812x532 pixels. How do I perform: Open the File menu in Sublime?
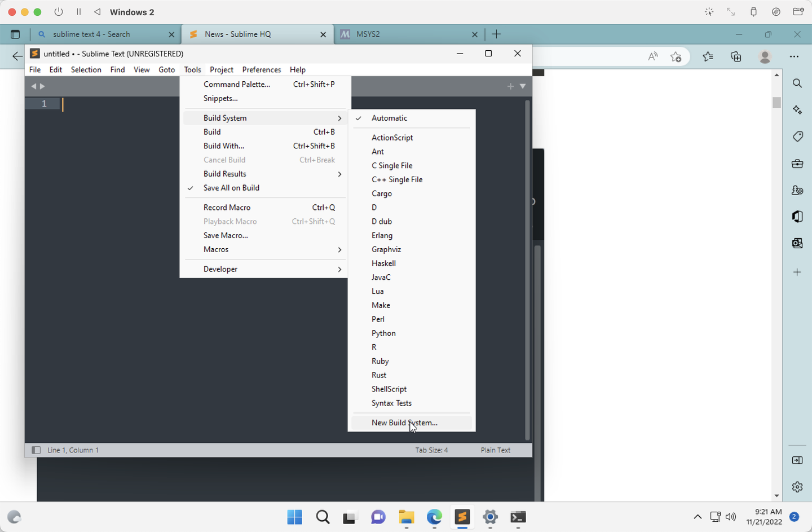pos(35,69)
